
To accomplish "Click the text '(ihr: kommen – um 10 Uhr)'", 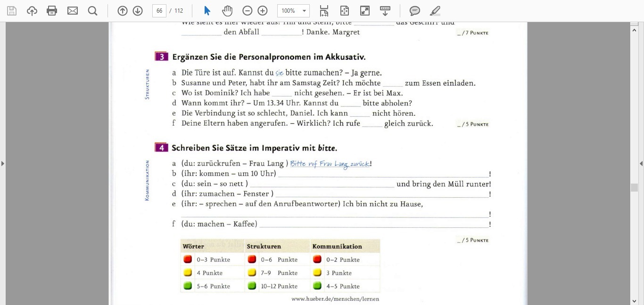I will point(229,173).
